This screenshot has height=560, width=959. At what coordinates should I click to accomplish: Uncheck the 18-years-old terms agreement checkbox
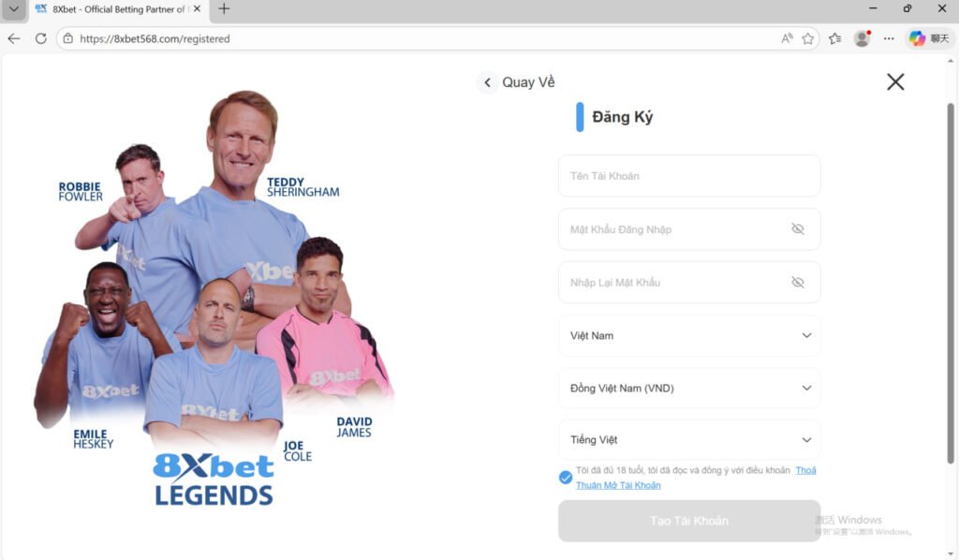pos(566,478)
